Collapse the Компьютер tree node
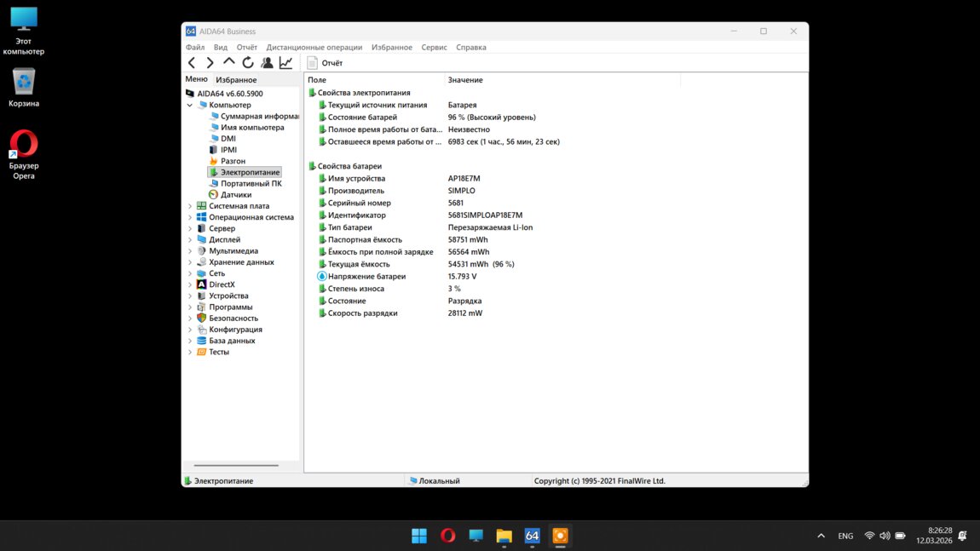Screen dimensions: 980x551 tap(190, 106)
